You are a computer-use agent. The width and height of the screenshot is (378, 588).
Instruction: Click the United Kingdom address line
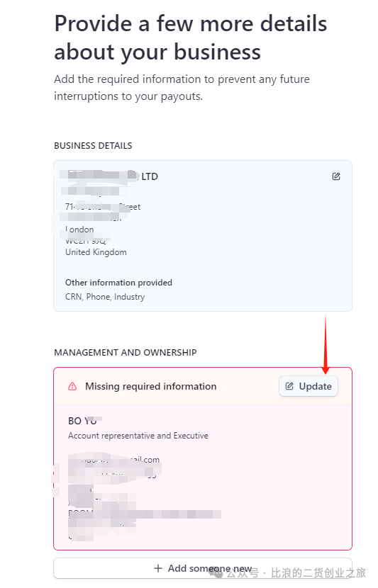click(x=96, y=252)
